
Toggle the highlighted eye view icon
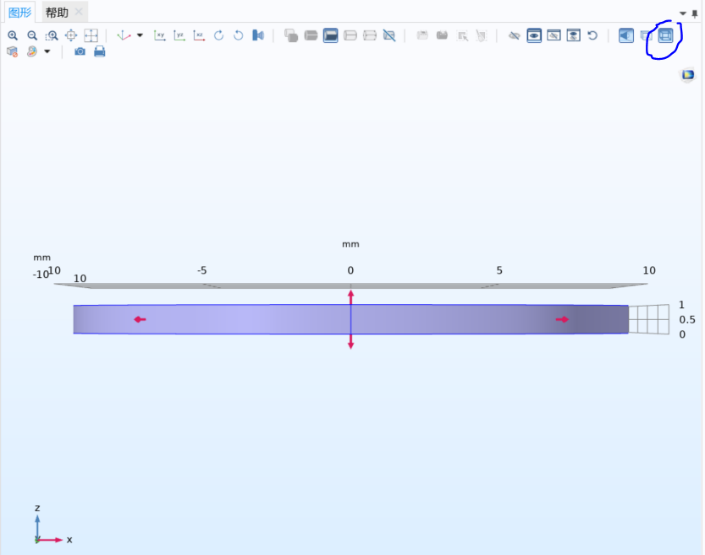pyautogui.click(x=534, y=36)
